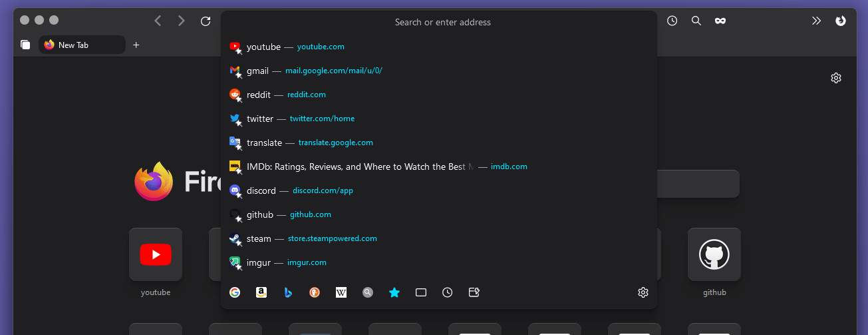Open the translate suggestion row
868x335 pixels.
pyautogui.click(x=439, y=143)
